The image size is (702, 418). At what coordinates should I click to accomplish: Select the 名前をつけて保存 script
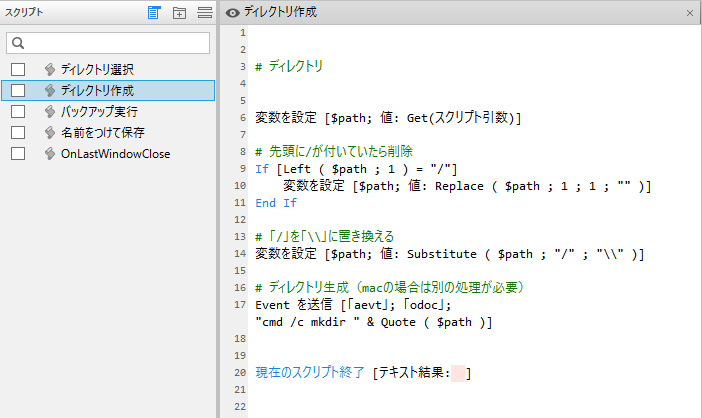point(103,132)
